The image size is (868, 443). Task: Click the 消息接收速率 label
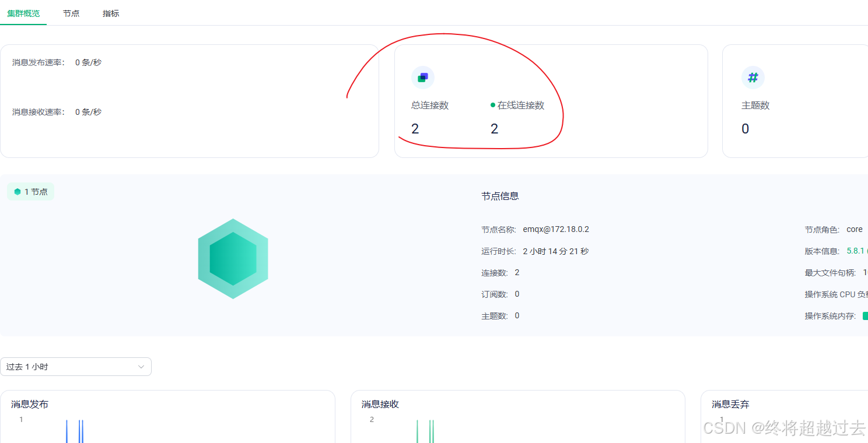38,112
